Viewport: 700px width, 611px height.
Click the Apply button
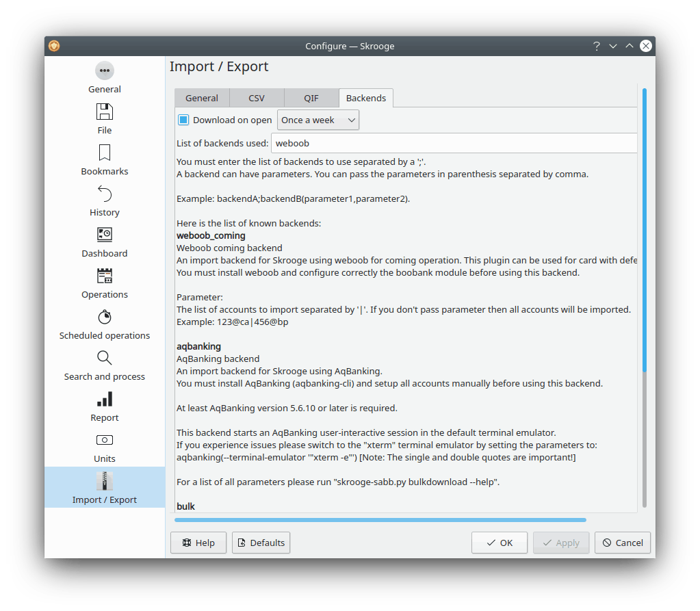[561, 543]
